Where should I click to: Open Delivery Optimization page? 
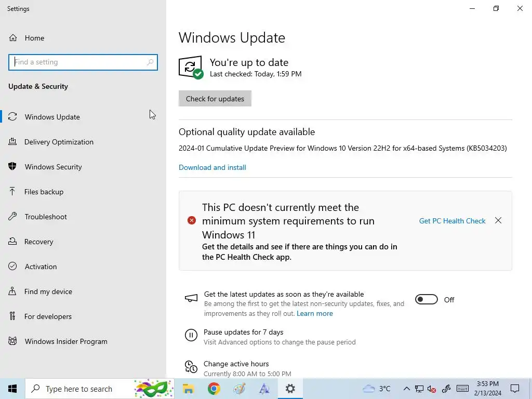[x=83, y=142]
